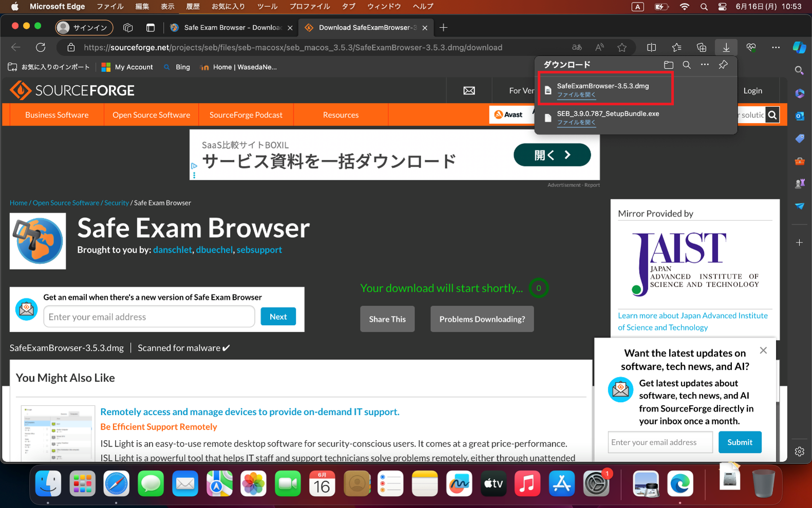The height and width of the screenshot is (508, 812).
Task: Toggle the vertical tabs icon
Action: pos(150,27)
